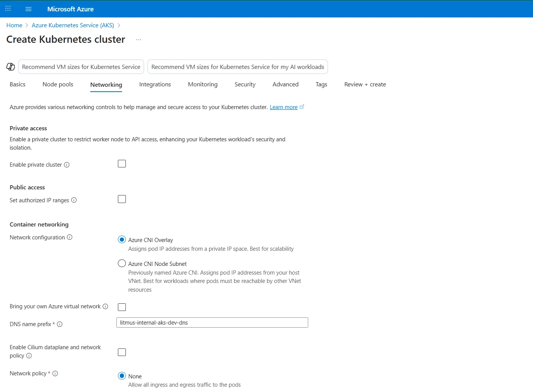Open Azure Kubernetes Service (AKS) breadcrumb
Screen dimensions: 533x392
click(73, 25)
